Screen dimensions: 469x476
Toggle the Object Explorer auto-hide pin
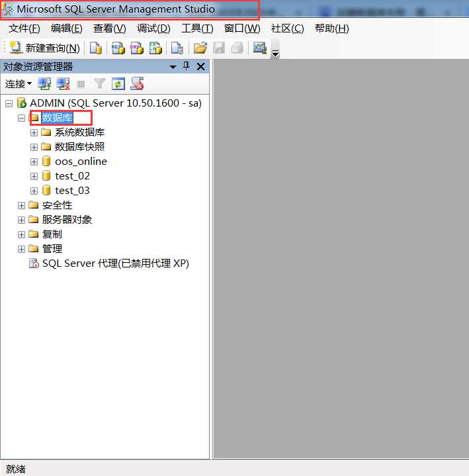pyautogui.click(x=187, y=66)
